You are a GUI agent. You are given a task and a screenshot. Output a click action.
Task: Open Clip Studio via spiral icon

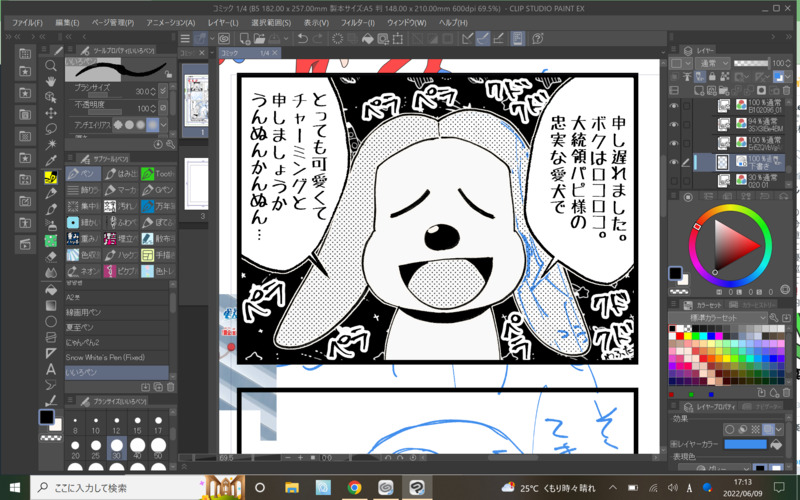224,38
